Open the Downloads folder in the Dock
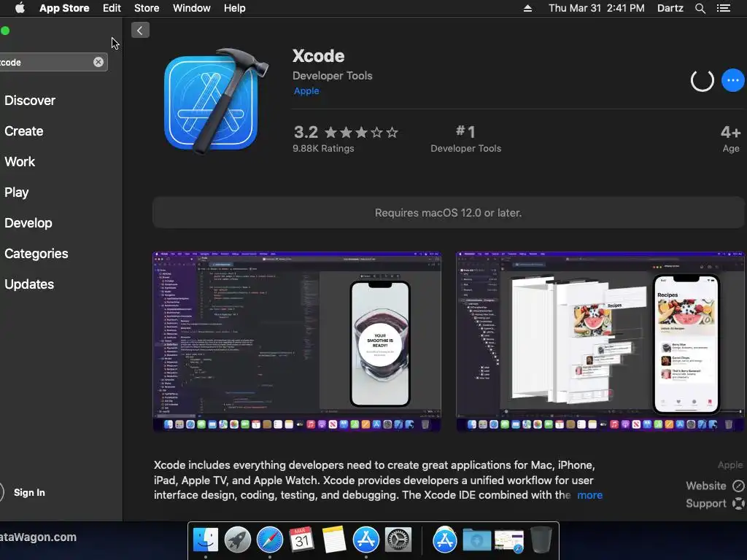The width and height of the screenshot is (747, 560). tap(477, 540)
